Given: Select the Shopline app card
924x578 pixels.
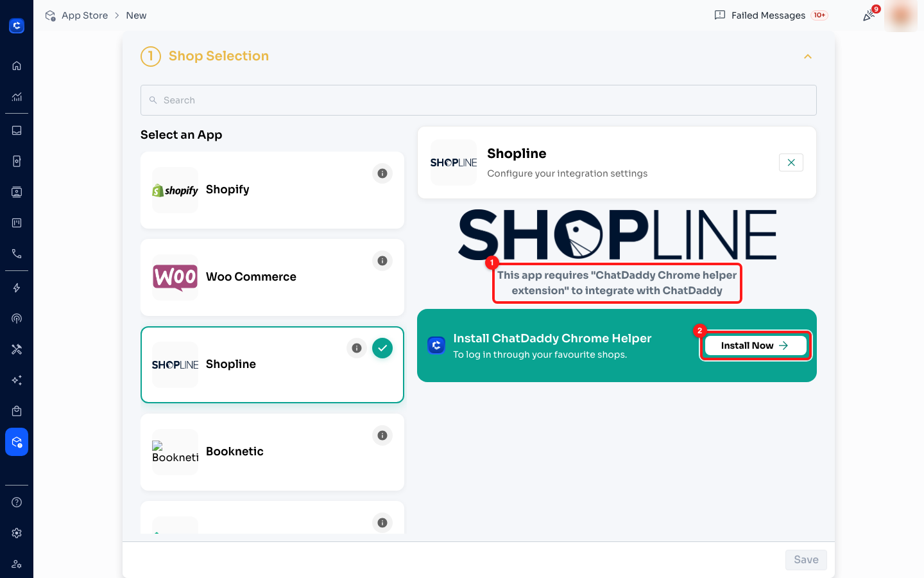Looking at the screenshot, I should [x=272, y=365].
